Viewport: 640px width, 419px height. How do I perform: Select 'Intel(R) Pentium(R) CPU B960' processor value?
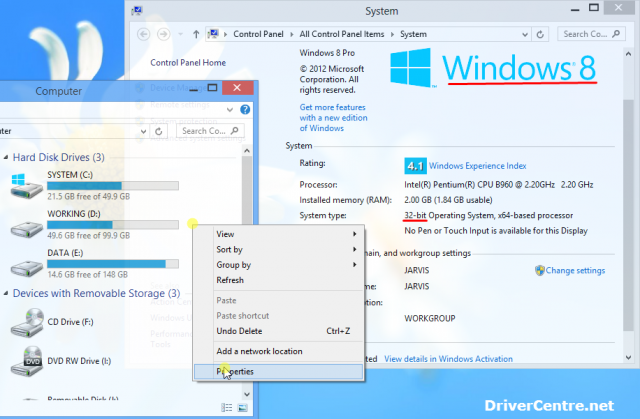click(499, 185)
